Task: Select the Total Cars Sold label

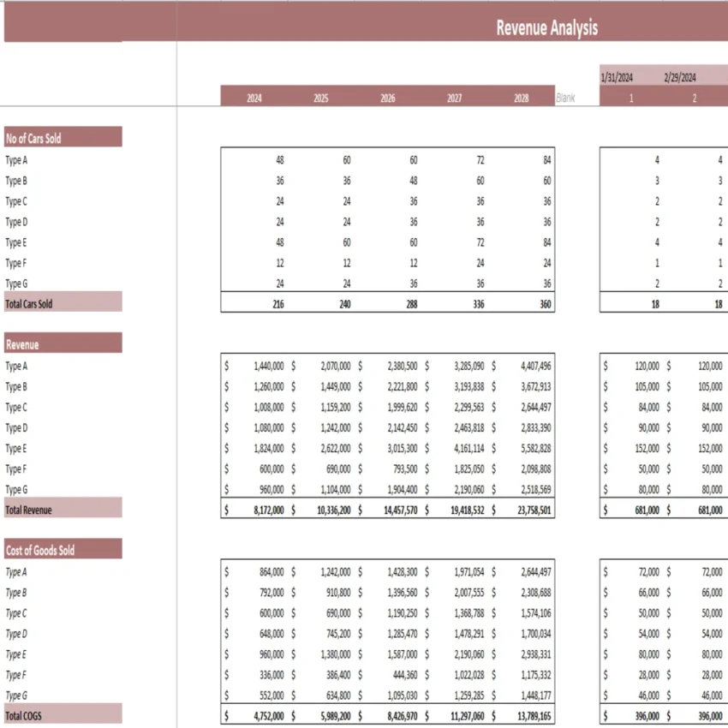Action: coord(63,303)
